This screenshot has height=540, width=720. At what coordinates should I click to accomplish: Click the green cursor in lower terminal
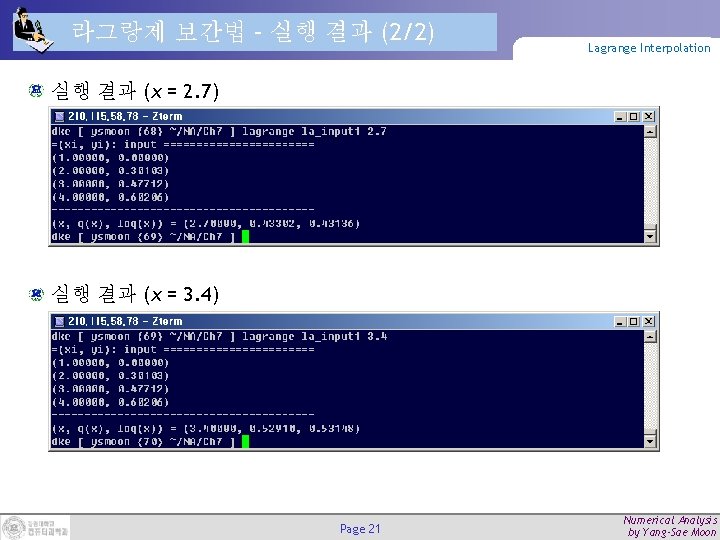pyautogui.click(x=245, y=442)
